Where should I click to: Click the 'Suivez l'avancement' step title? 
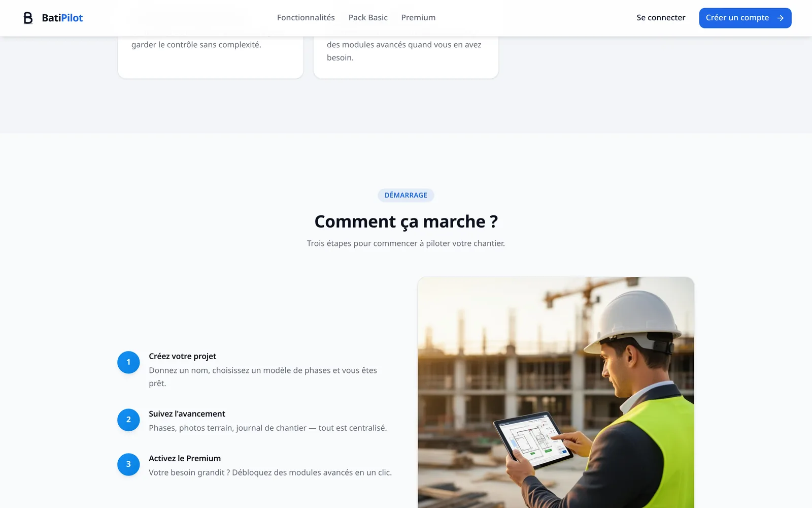187,414
